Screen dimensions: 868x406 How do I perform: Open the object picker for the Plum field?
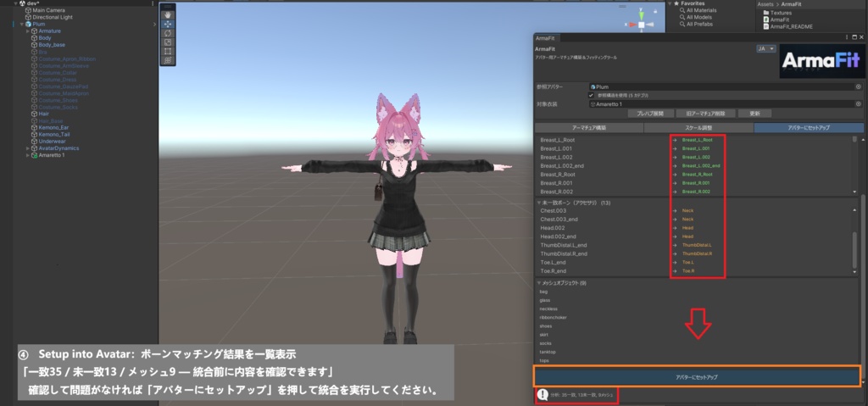pos(859,87)
